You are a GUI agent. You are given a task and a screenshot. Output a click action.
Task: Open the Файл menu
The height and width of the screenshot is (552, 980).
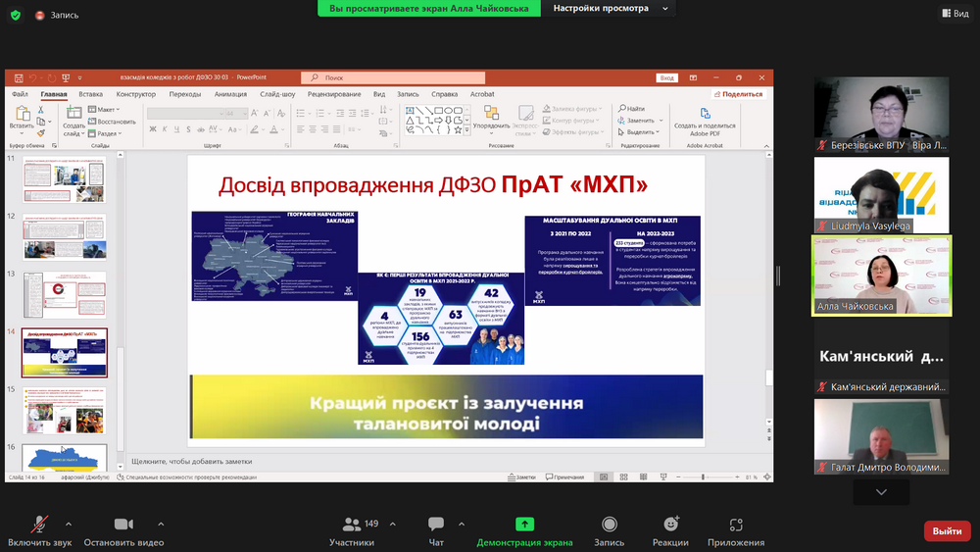click(x=20, y=94)
